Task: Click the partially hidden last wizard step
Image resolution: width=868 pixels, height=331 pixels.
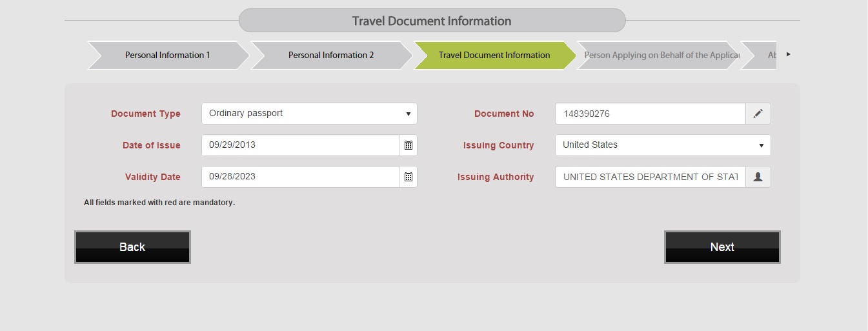Action: point(759,55)
